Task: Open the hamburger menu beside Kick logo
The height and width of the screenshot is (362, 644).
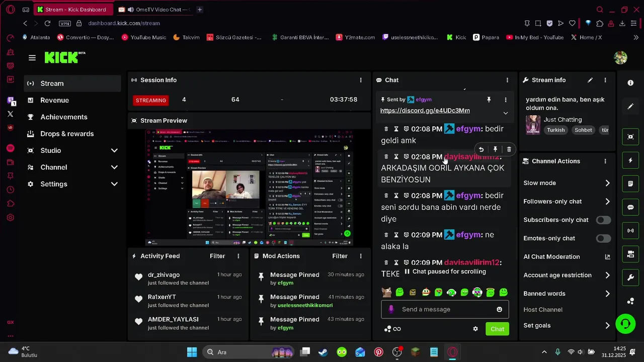Action: click(32, 58)
